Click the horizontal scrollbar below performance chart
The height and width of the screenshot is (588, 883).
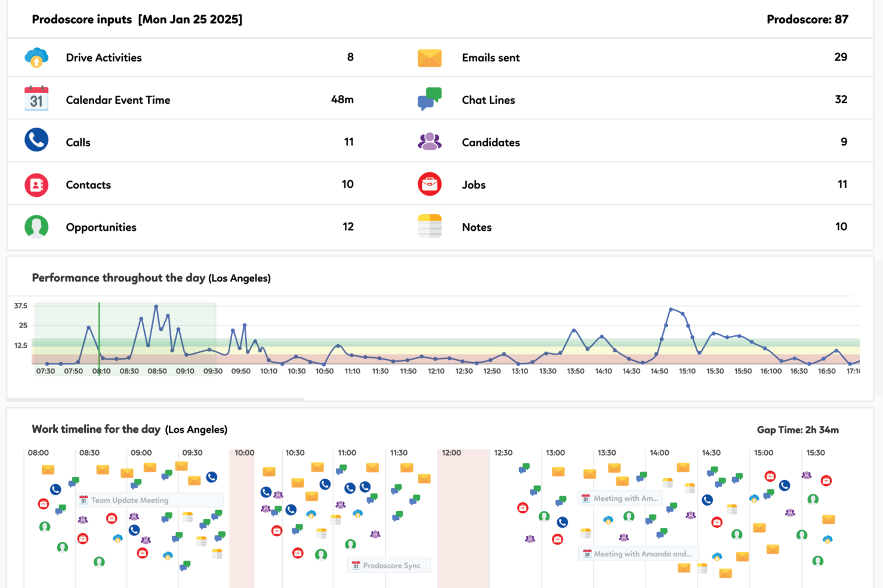point(155,398)
